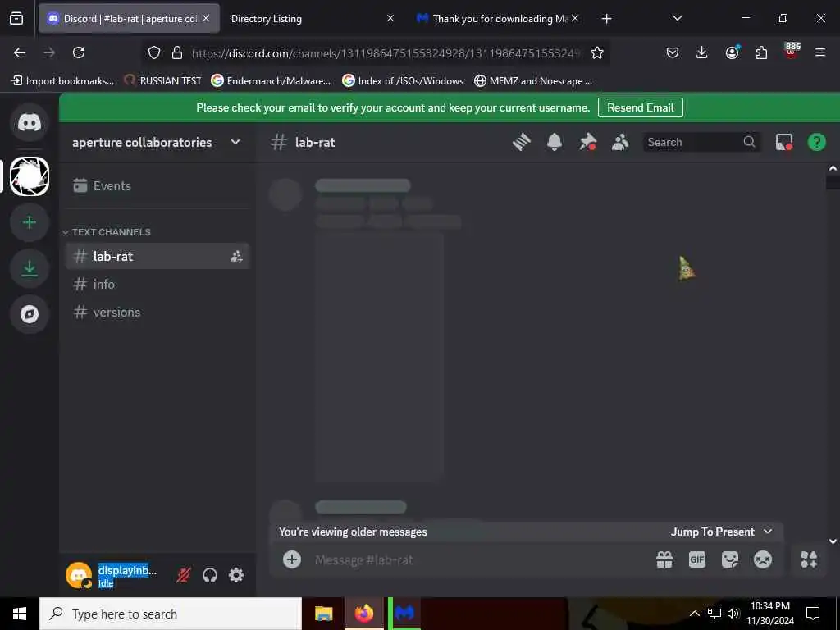840x630 pixels.
Task: Switch to the Directory Listing tab
Action: [x=311, y=19]
